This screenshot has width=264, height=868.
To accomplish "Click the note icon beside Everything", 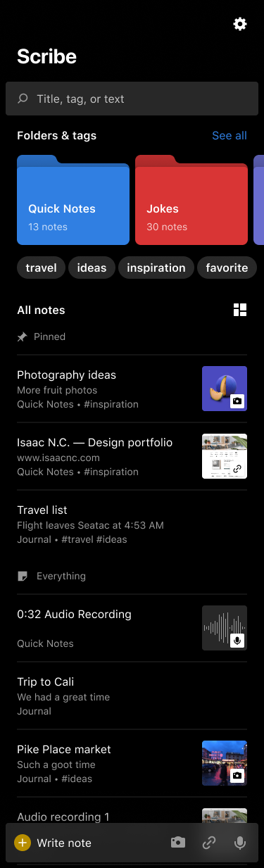I will point(23,576).
